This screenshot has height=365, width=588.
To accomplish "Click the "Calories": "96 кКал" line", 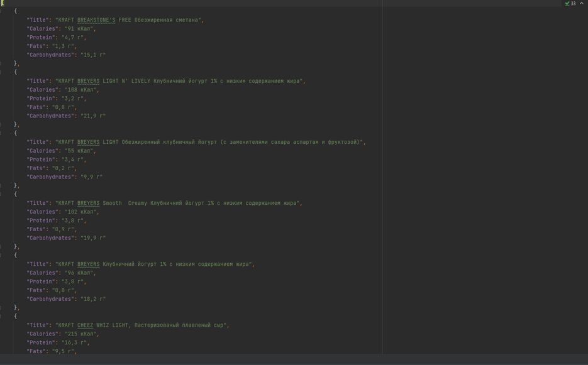I will click(61, 273).
